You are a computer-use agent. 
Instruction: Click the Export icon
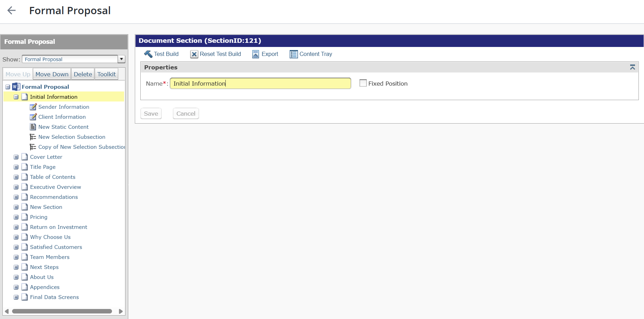[x=255, y=54]
